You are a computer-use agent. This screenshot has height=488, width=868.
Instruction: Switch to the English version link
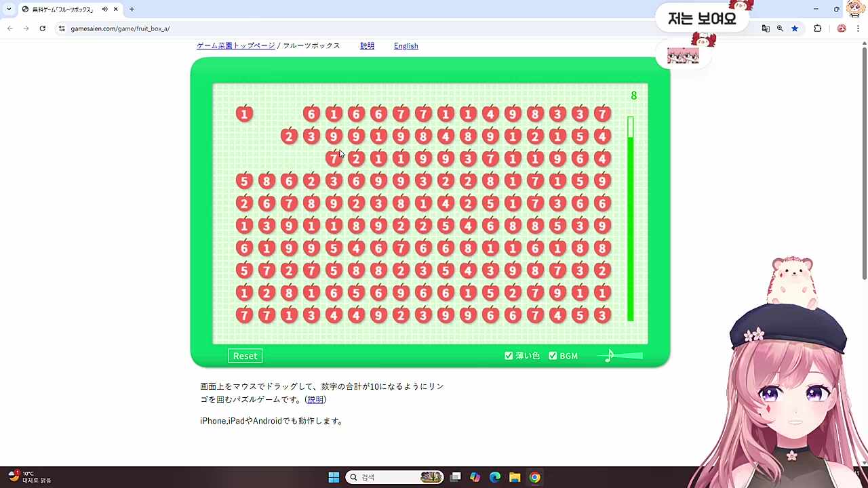pos(406,46)
